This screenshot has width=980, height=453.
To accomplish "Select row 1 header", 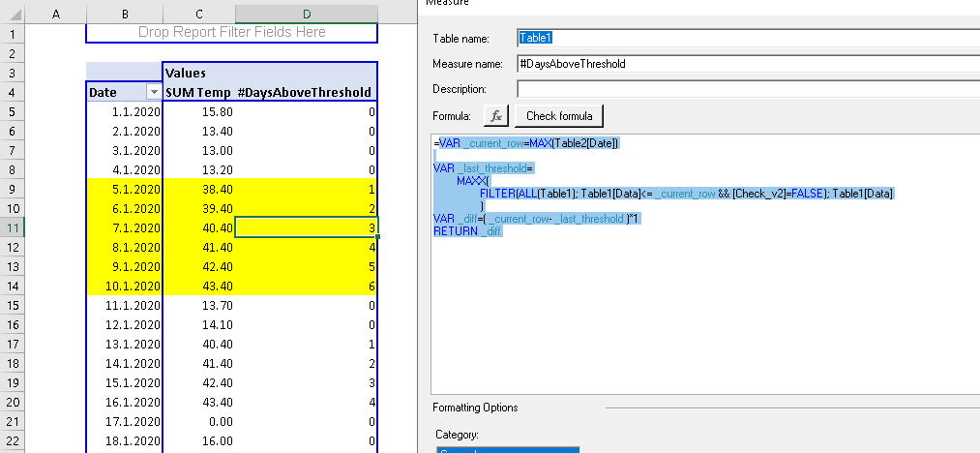I will [12, 33].
